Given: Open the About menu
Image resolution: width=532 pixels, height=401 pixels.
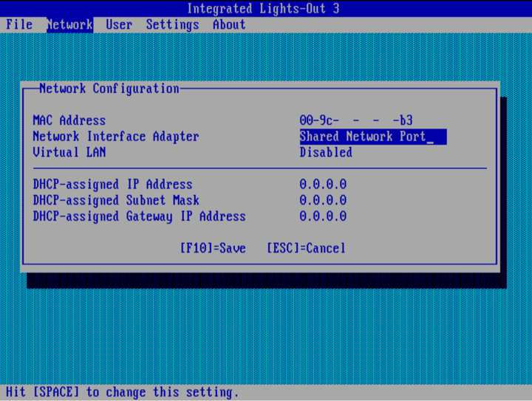Looking at the screenshot, I should 229,25.
